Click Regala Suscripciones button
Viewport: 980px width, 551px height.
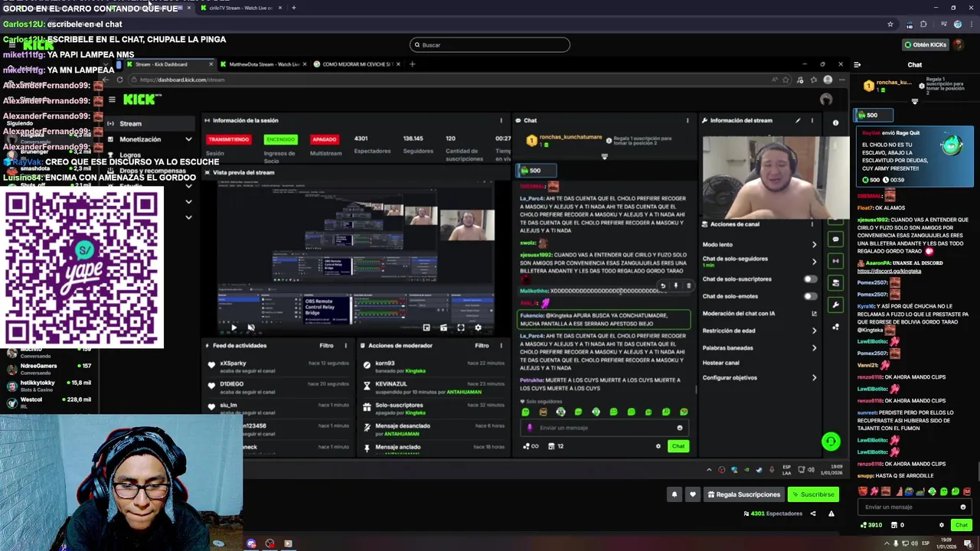[743, 494]
